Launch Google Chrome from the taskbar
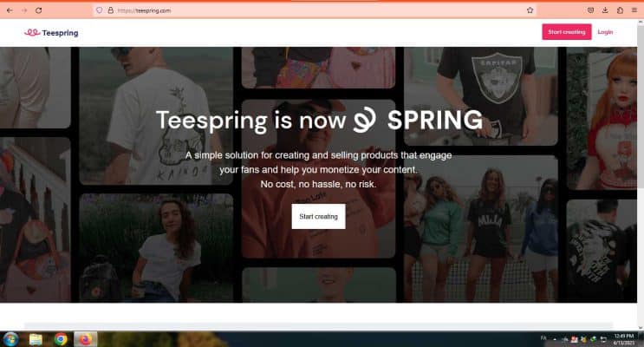The width and height of the screenshot is (644, 347). pyautogui.click(x=61, y=339)
